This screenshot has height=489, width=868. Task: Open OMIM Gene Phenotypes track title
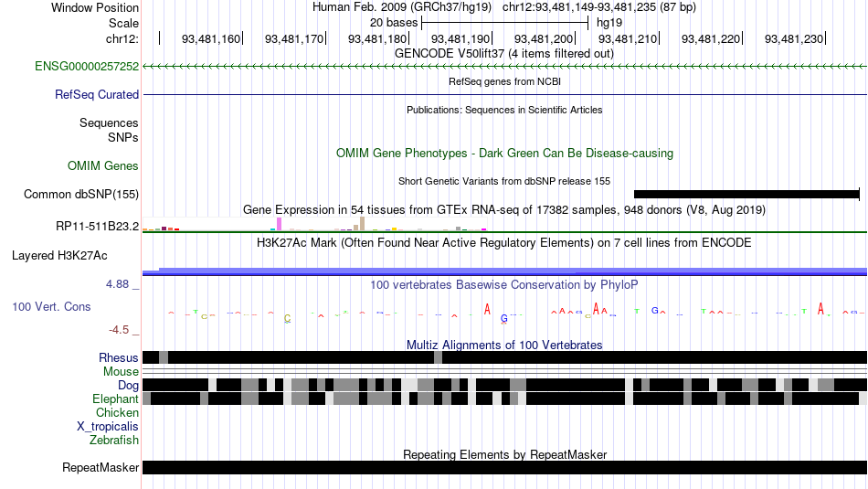tap(504, 154)
